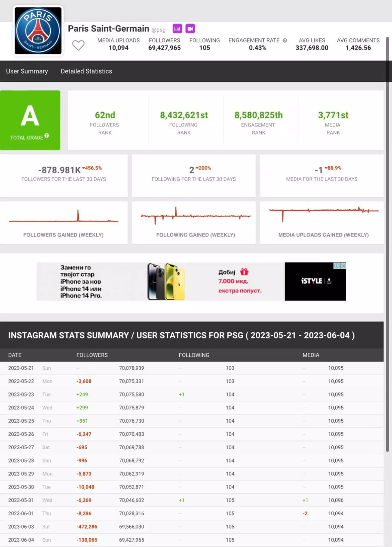The width and height of the screenshot is (392, 547).
Task: Click the -878.981K followers last 30 days
Action: click(59, 170)
